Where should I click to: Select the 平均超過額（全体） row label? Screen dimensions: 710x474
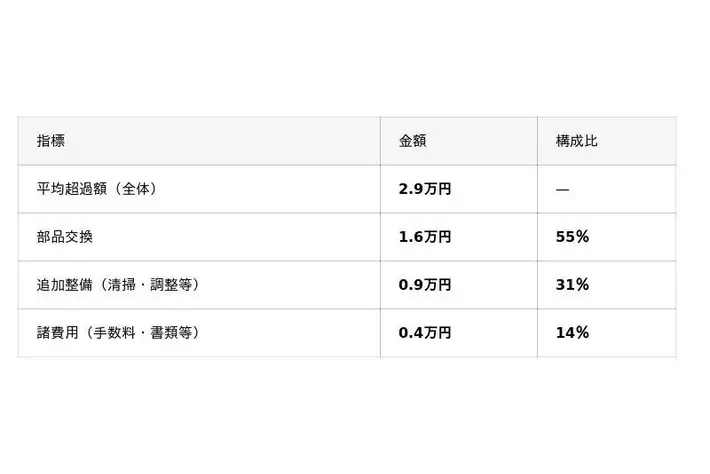97,189
